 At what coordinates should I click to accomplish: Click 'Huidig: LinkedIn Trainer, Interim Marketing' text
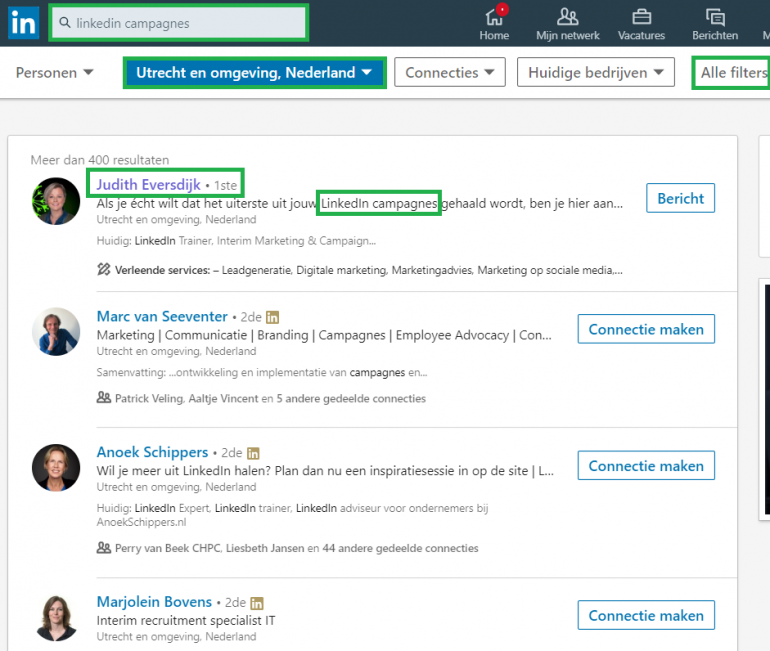[x=236, y=241]
